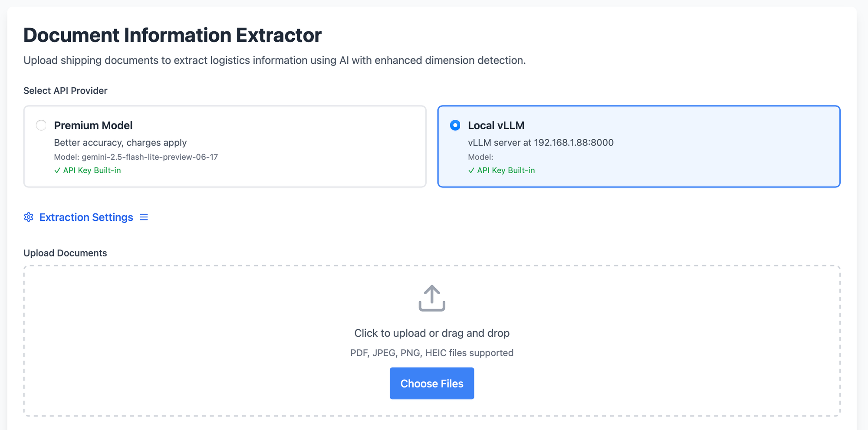This screenshot has height=430, width=868.
Task: Click the Document Information Extractor heading
Action: (172, 35)
